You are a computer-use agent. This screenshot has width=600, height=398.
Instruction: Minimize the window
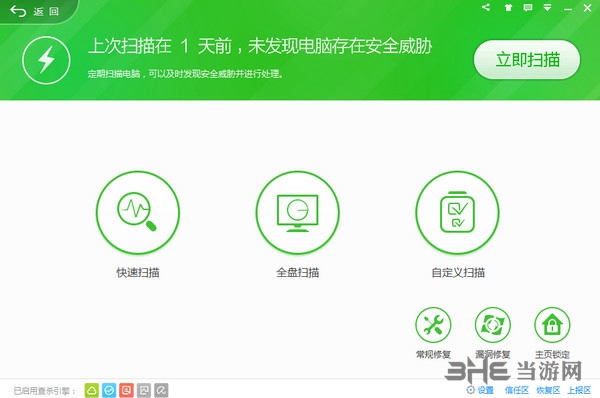point(568,8)
